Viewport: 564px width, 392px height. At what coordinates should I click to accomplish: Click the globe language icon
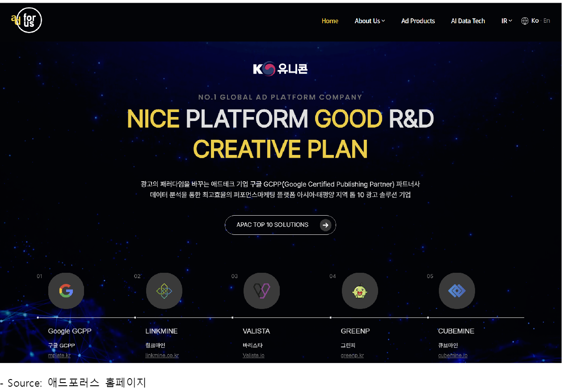[525, 21]
